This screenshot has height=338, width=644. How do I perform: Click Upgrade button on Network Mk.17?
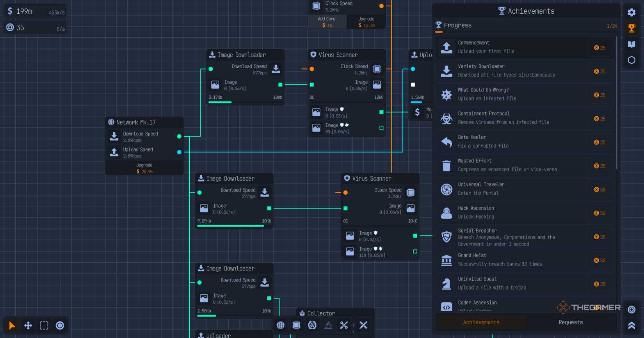[144, 168]
